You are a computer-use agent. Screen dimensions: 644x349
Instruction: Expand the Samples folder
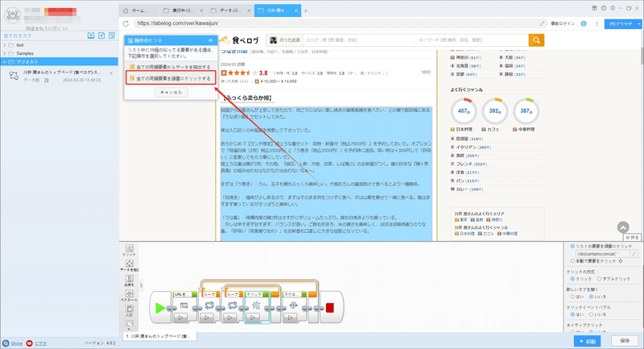[x=5, y=53]
